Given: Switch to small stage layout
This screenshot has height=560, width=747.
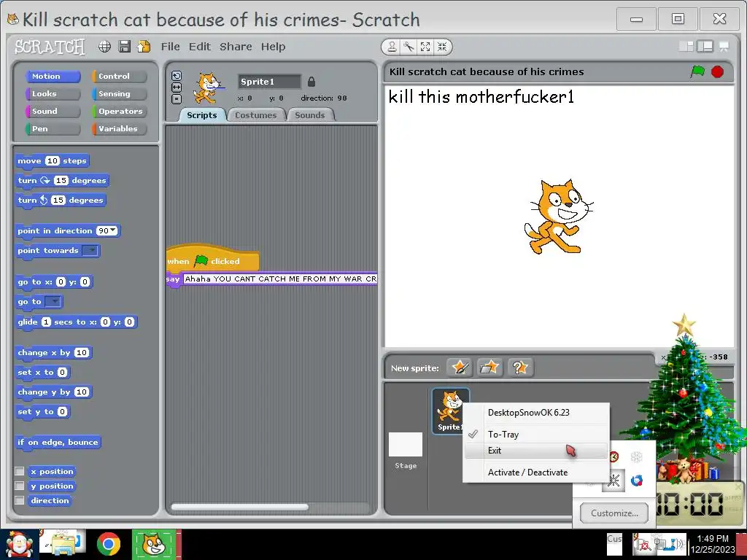Looking at the screenshot, I should pos(686,46).
